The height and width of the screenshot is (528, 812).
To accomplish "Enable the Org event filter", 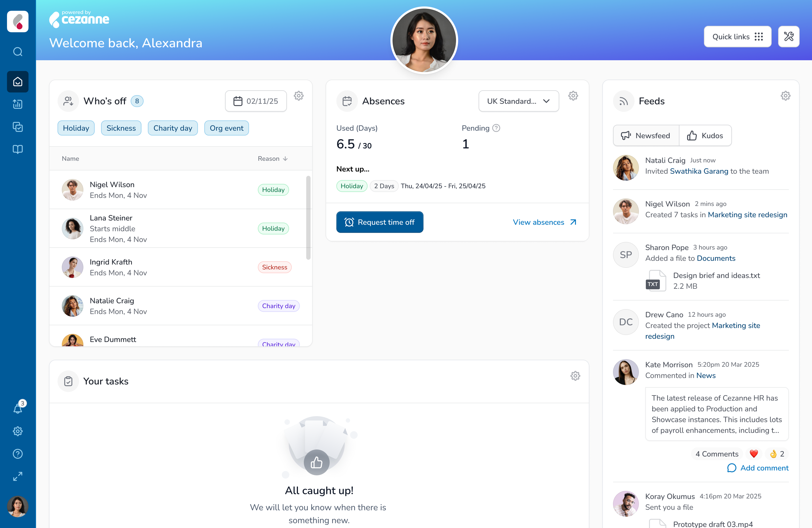I will 227,128.
